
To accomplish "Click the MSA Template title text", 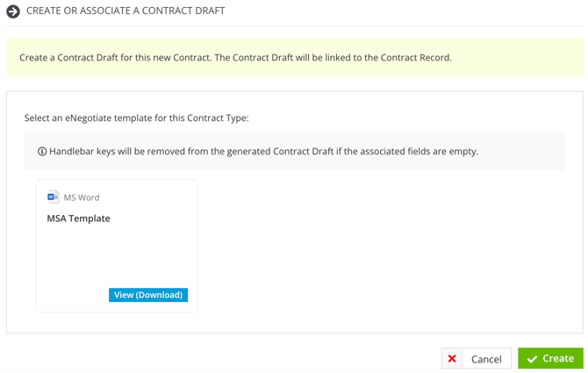I will pyautogui.click(x=78, y=219).
